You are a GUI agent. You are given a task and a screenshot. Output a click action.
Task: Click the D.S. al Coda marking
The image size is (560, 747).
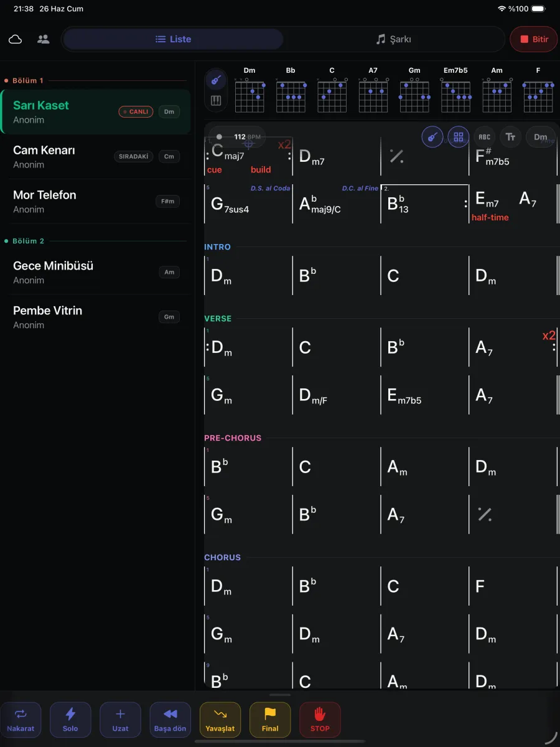[270, 188]
